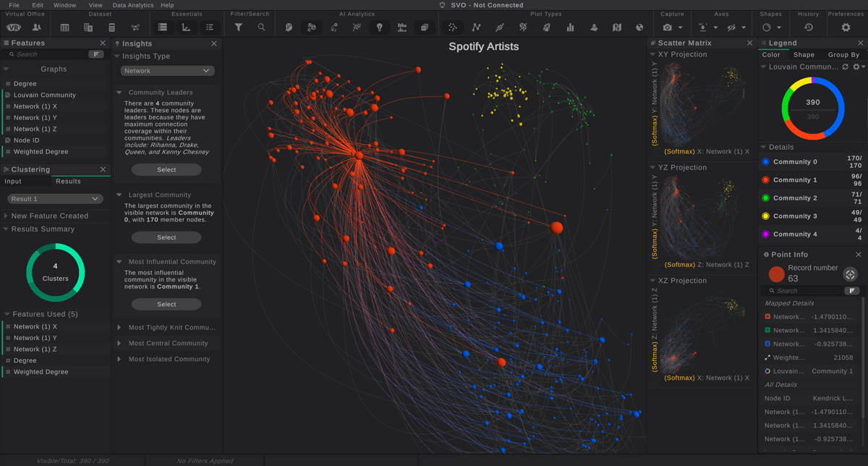Viewport: 868px width, 466px height.
Task: Toggle Community 2 visibility in legend
Action: pos(765,198)
